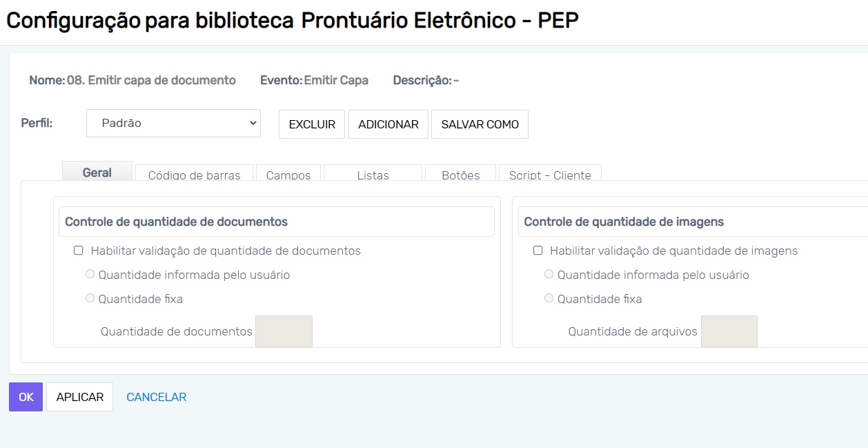This screenshot has width=868, height=448.
Task: Switch to the Geral tab
Action: click(x=97, y=173)
